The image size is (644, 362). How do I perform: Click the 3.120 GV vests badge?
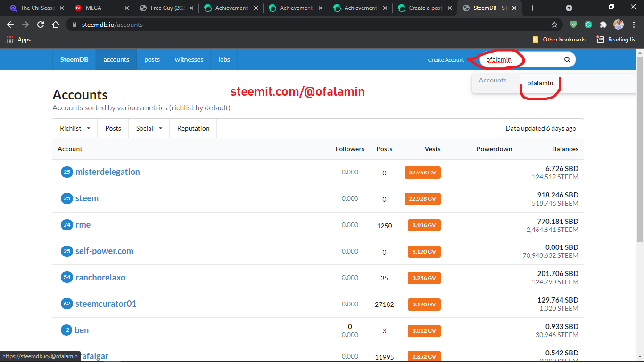[424, 304]
